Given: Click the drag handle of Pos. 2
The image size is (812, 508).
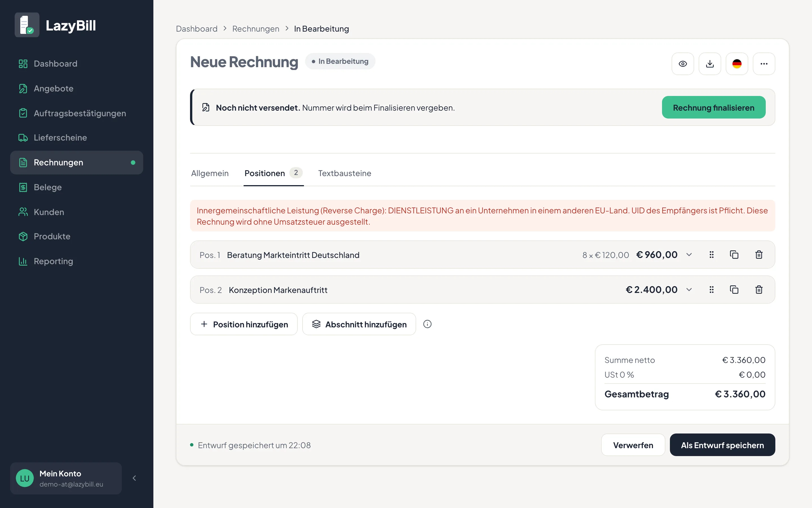Looking at the screenshot, I should 711,290.
